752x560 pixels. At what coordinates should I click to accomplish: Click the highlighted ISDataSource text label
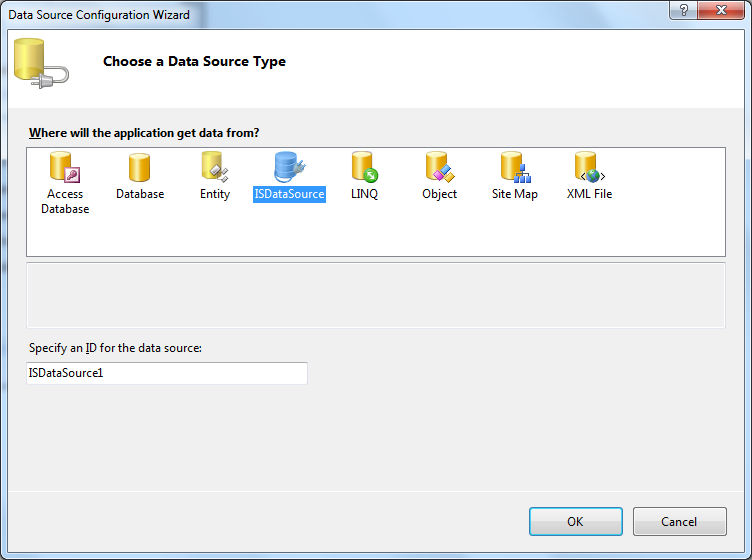tap(289, 194)
